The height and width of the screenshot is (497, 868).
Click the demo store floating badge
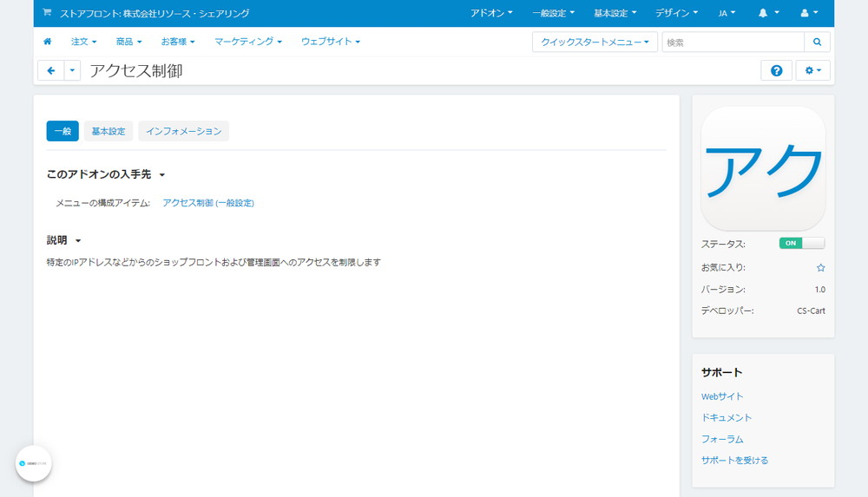(33, 463)
